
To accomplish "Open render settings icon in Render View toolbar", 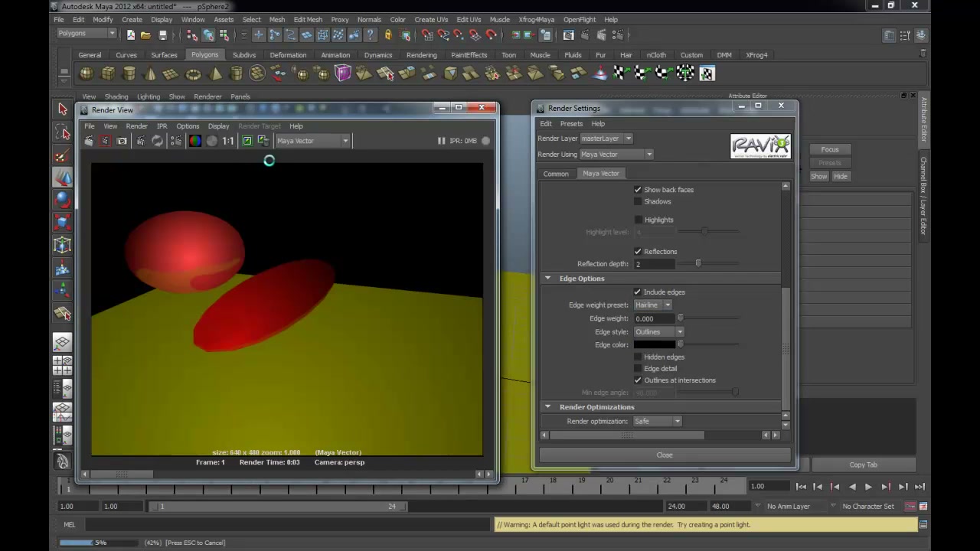I will (176, 141).
